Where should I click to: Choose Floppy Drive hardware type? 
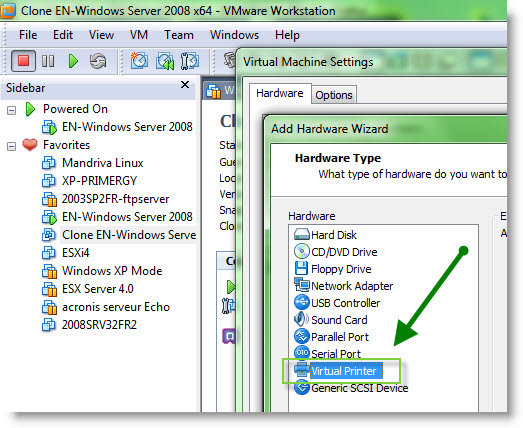pos(341,269)
